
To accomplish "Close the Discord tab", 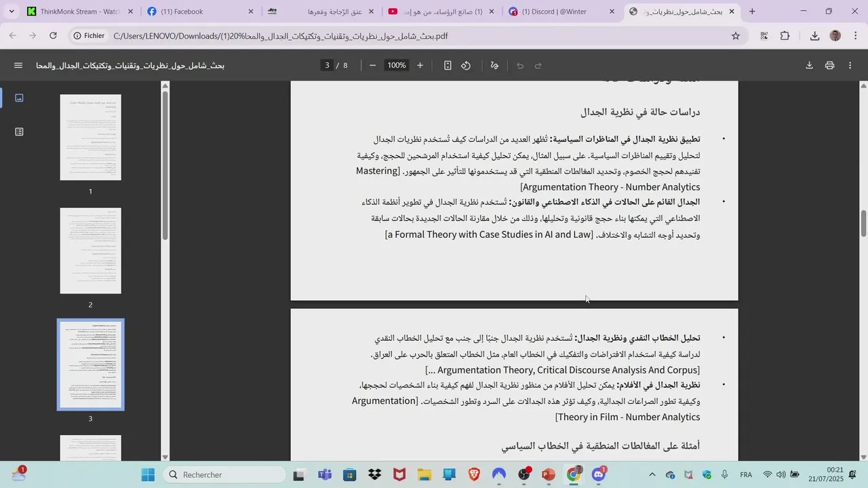I will point(612,12).
